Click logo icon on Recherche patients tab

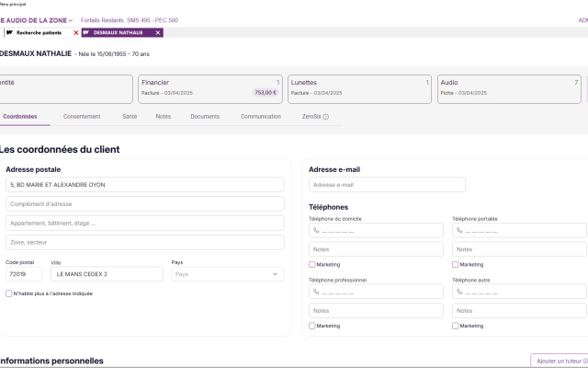[9, 32]
